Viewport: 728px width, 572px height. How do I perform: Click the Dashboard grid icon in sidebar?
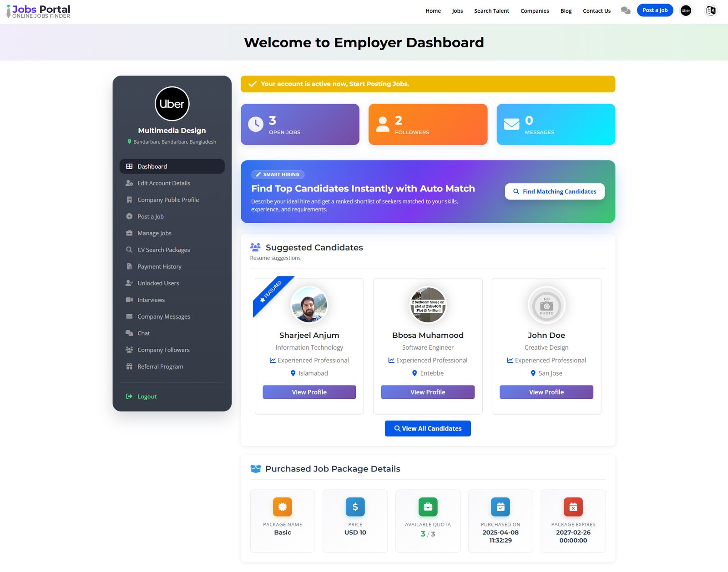coord(129,166)
